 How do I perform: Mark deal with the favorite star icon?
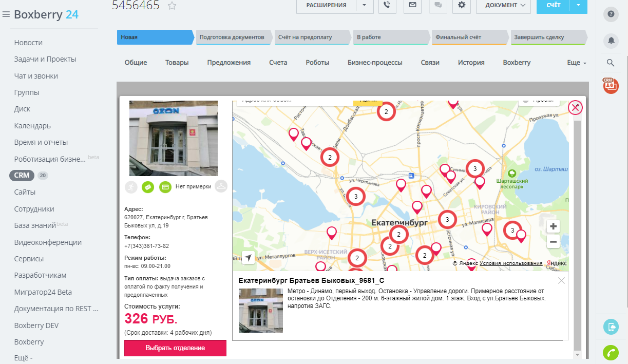tap(172, 6)
